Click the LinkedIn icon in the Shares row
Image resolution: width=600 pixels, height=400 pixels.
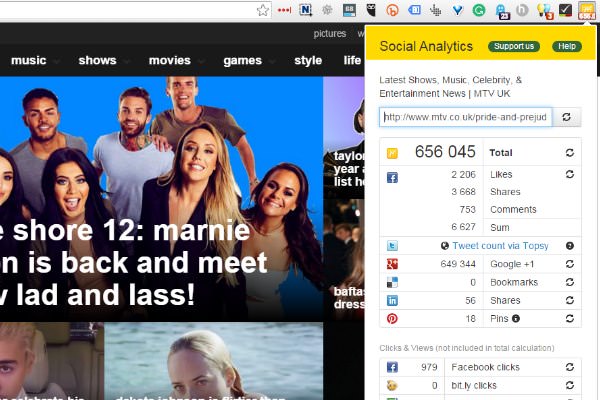(x=393, y=300)
